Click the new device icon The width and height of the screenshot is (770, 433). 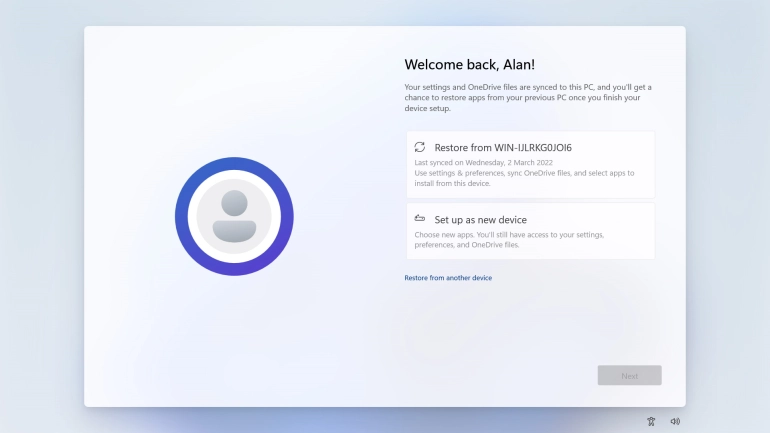[x=419, y=218]
